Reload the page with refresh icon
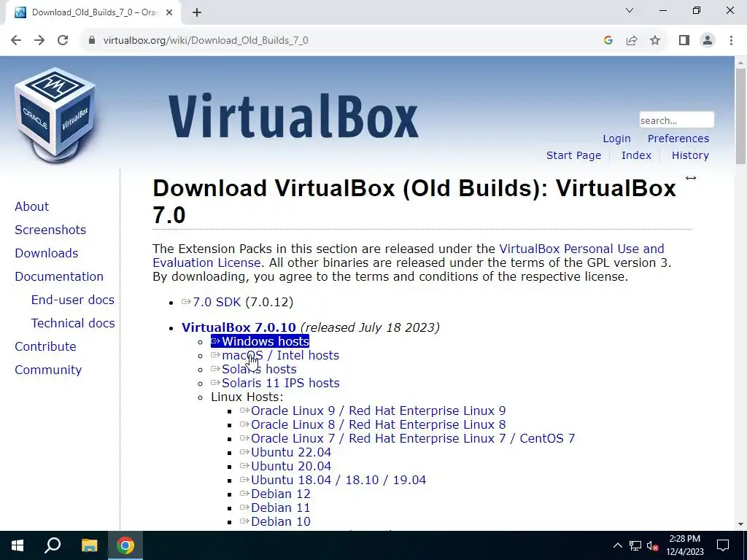 click(x=63, y=41)
